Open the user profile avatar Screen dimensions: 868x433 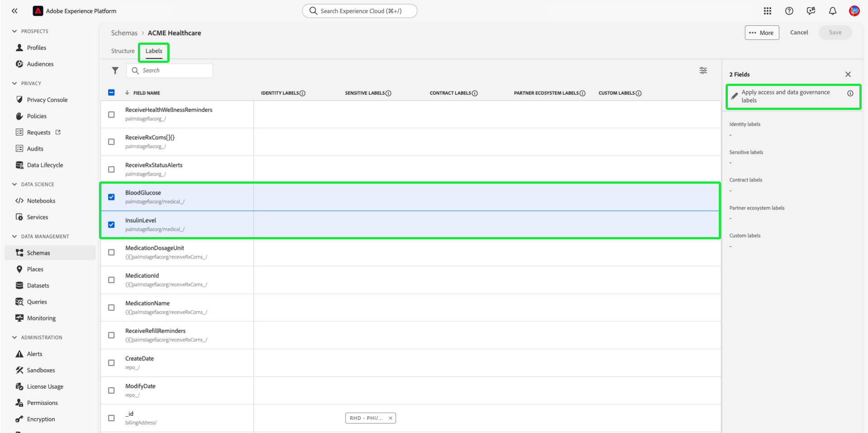[854, 11]
